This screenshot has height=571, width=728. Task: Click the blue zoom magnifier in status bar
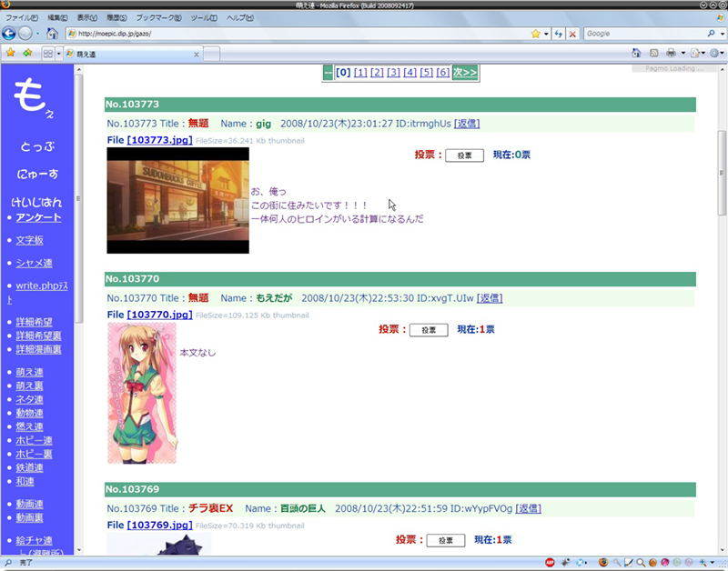tap(703, 563)
